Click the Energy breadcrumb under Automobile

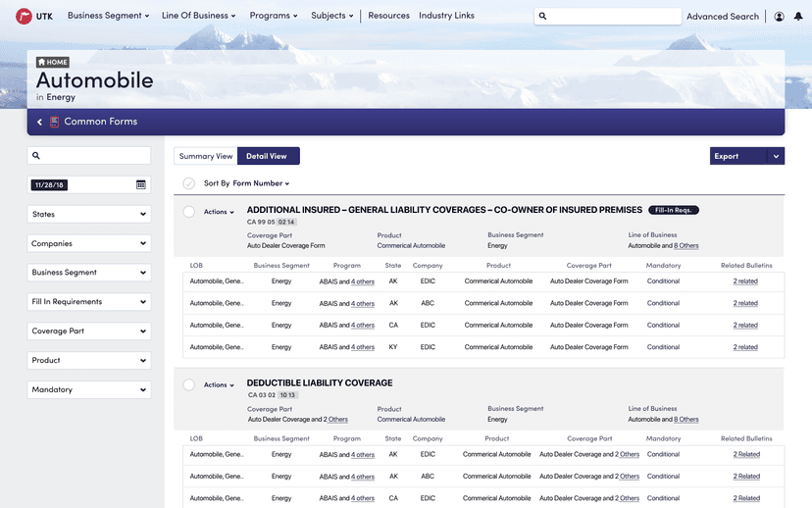(x=61, y=97)
